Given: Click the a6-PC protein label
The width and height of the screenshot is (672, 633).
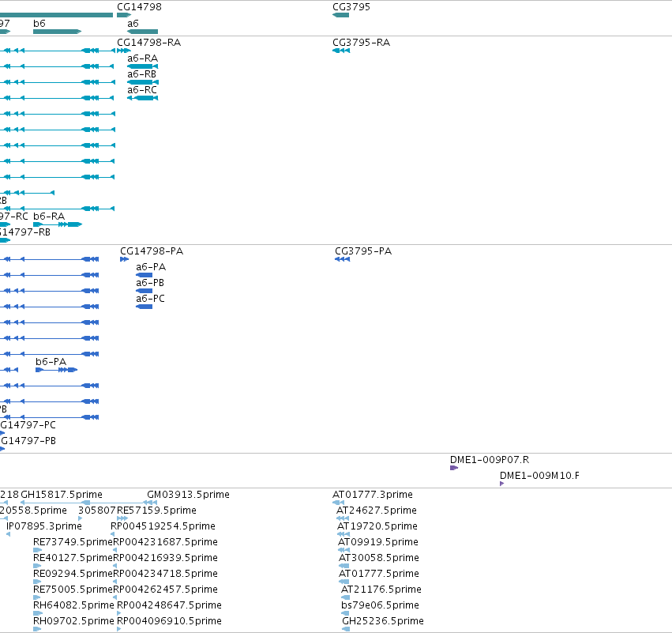Looking at the screenshot, I should (150, 299).
